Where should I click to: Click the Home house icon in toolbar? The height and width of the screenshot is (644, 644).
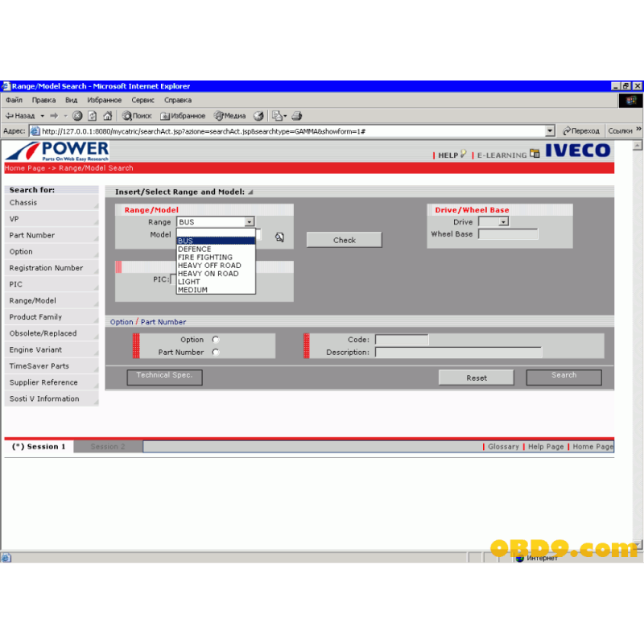click(108, 116)
